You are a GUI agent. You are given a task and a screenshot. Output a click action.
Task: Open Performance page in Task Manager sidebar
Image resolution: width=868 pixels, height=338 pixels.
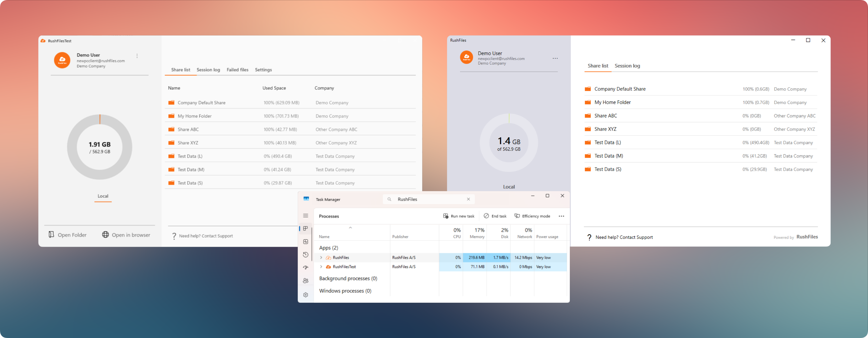point(306,242)
